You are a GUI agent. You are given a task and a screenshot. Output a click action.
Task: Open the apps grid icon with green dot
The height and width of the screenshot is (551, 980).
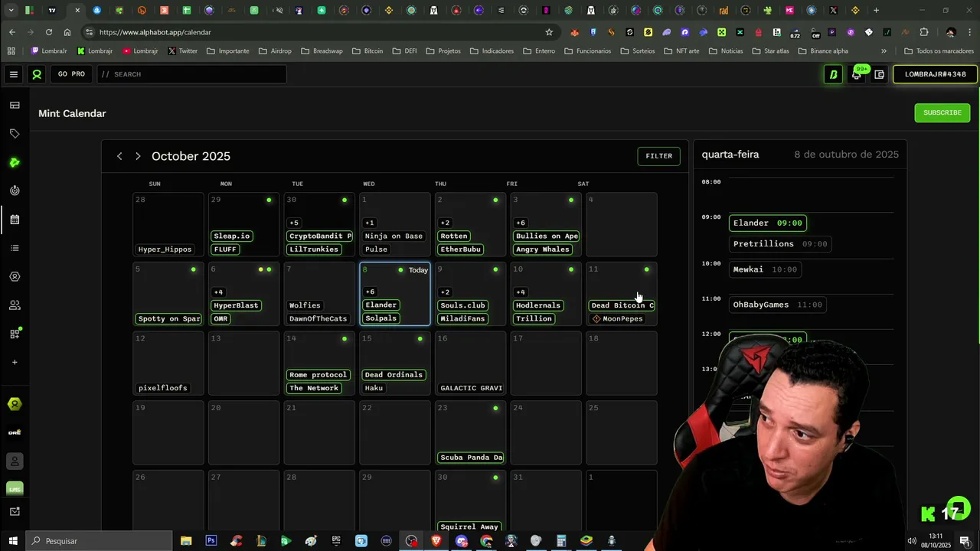[x=15, y=334]
